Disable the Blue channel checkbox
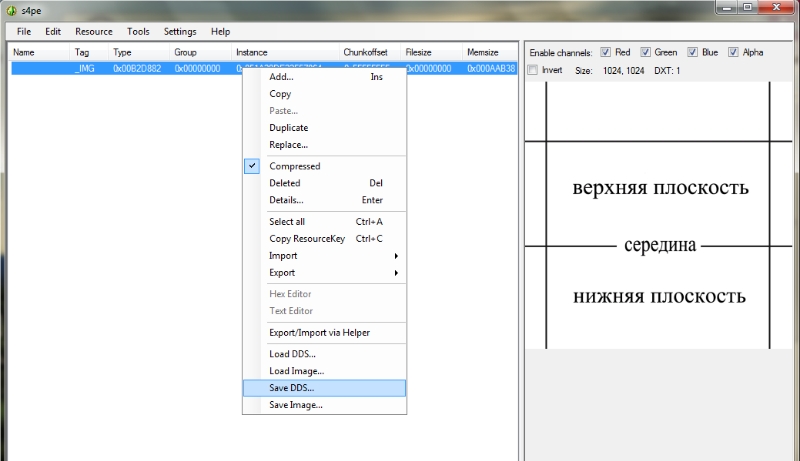 click(692, 52)
